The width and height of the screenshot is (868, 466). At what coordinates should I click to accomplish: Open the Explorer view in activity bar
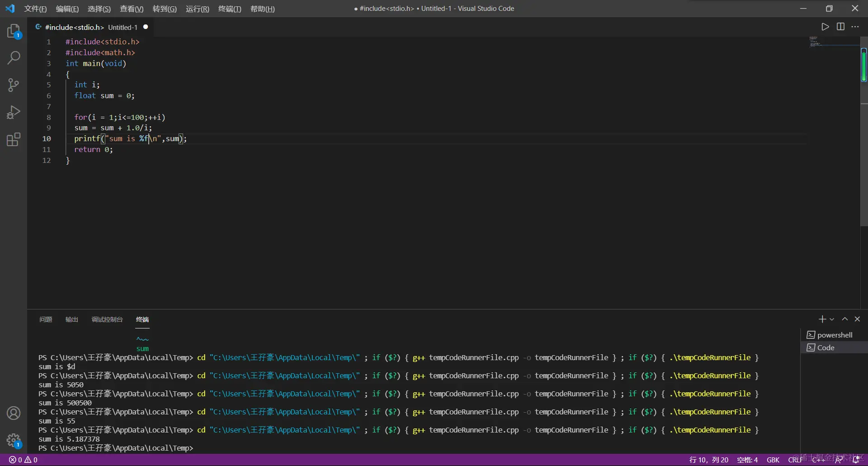click(14, 31)
